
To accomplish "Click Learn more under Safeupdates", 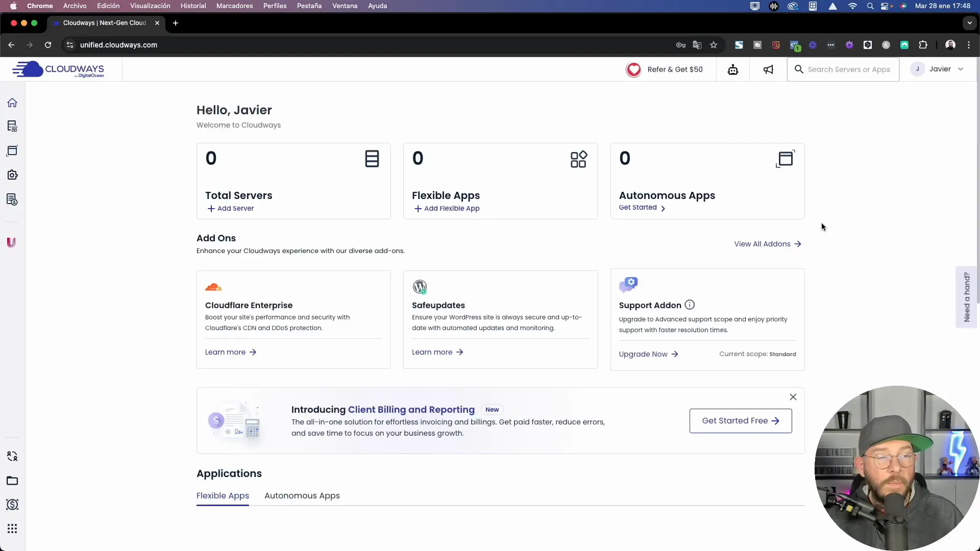I will coord(437,352).
